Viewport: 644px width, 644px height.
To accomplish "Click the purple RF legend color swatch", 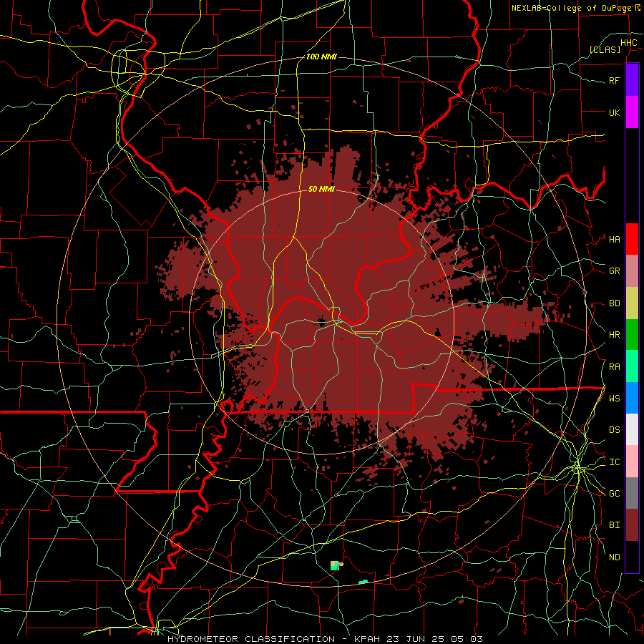I will tap(632, 80).
